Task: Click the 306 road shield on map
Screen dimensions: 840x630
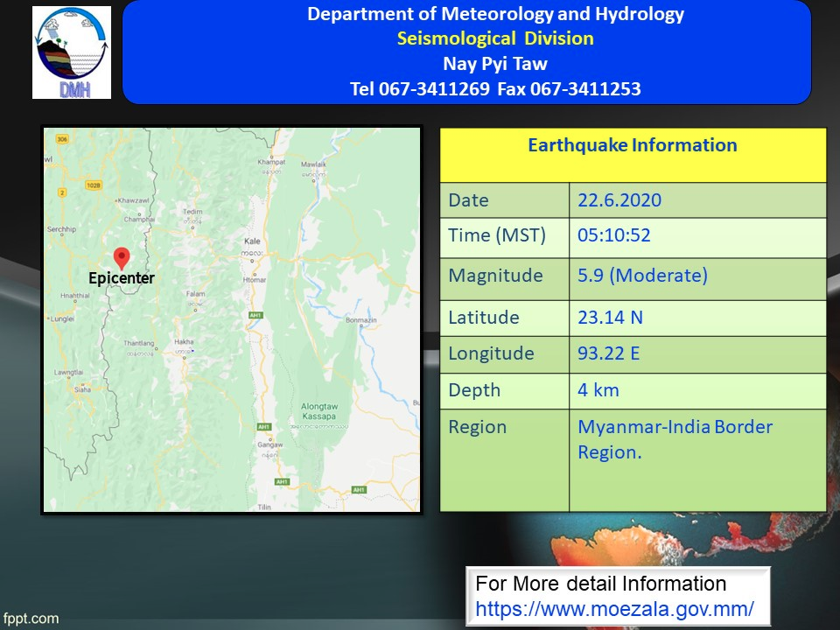Action: pyautogui.click(x=61, y=140)
